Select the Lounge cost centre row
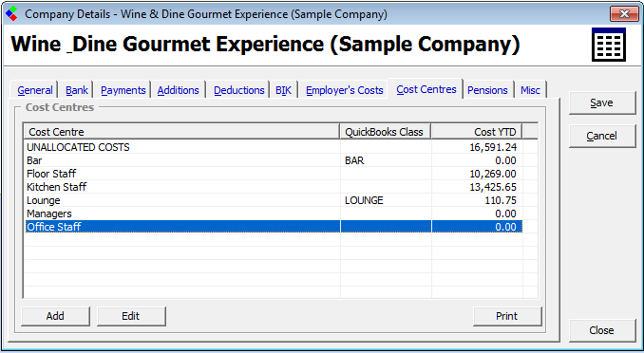644x353 pixels. [x=274, y=200]
